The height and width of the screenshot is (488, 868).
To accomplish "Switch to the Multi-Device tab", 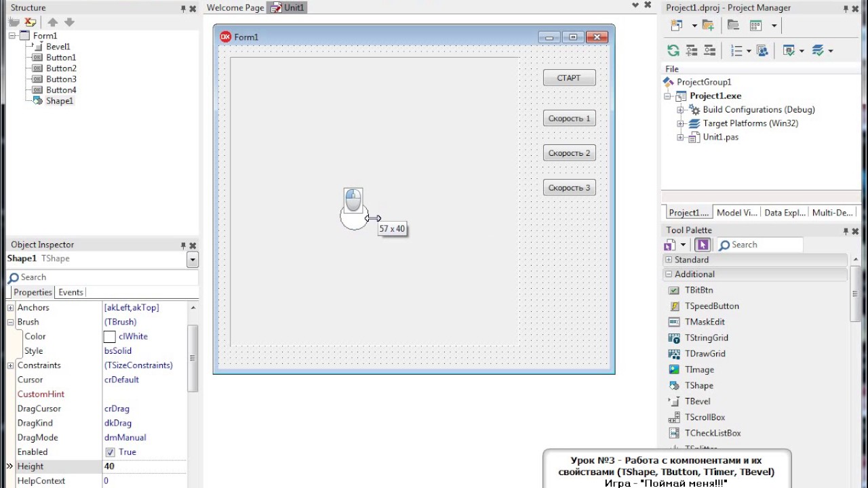I will (832, 213).
